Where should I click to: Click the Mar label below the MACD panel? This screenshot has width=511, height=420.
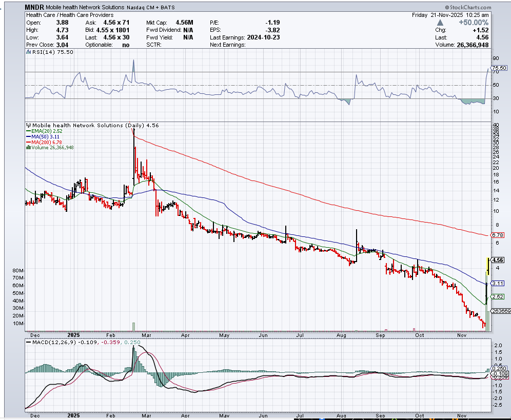[147, 415]
